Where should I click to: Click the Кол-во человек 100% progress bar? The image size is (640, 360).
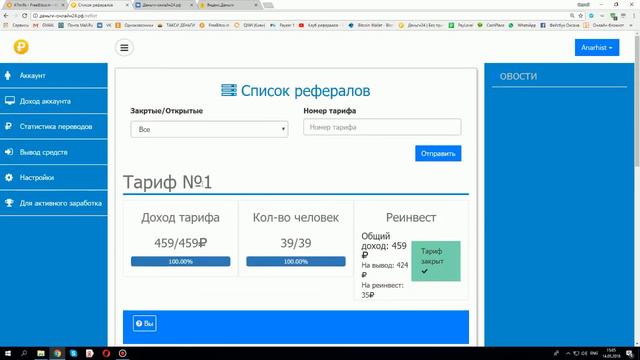click(296, 261)
